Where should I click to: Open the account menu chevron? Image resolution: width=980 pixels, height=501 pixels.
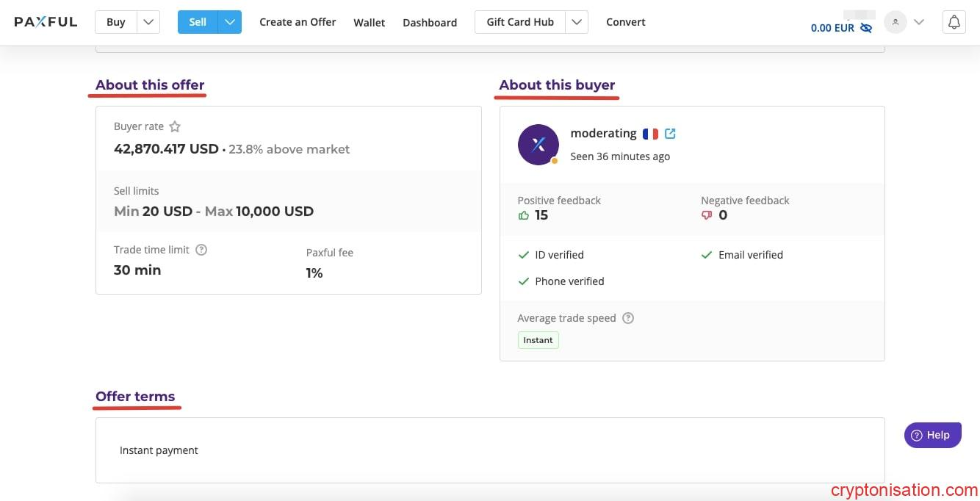[x=918, y=22]
